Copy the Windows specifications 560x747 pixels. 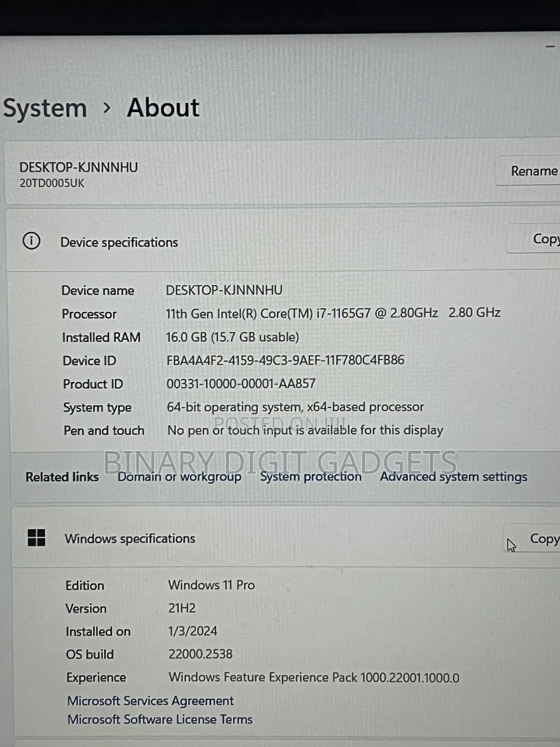click(x=532, y=539)
